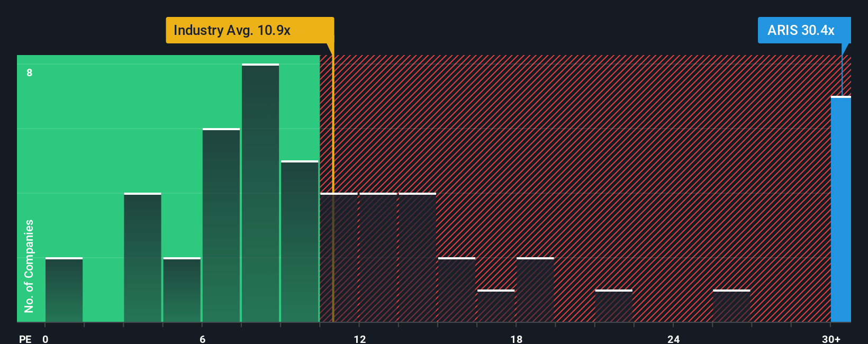Image resolution: width=868 pixels, height=344 pixels.
Task: Click the histogram bar starting at PE 12
Action: (378, 257)
